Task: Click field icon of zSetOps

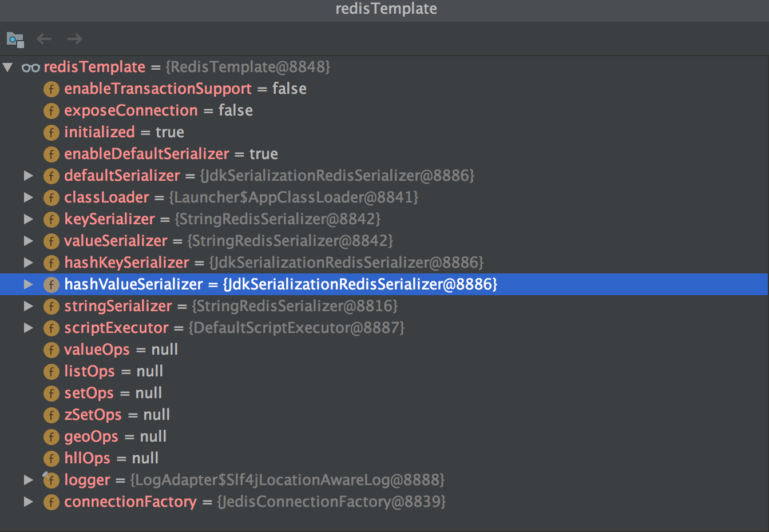Action: [51, 415]
